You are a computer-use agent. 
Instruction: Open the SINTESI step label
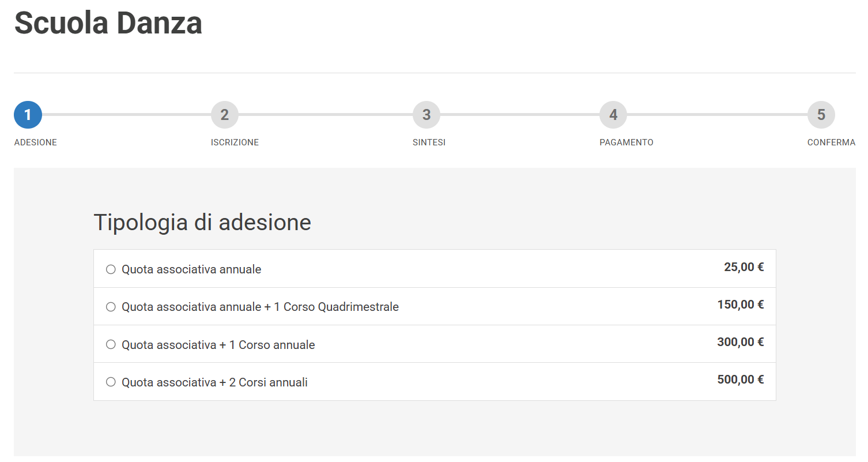pos(429,142)
